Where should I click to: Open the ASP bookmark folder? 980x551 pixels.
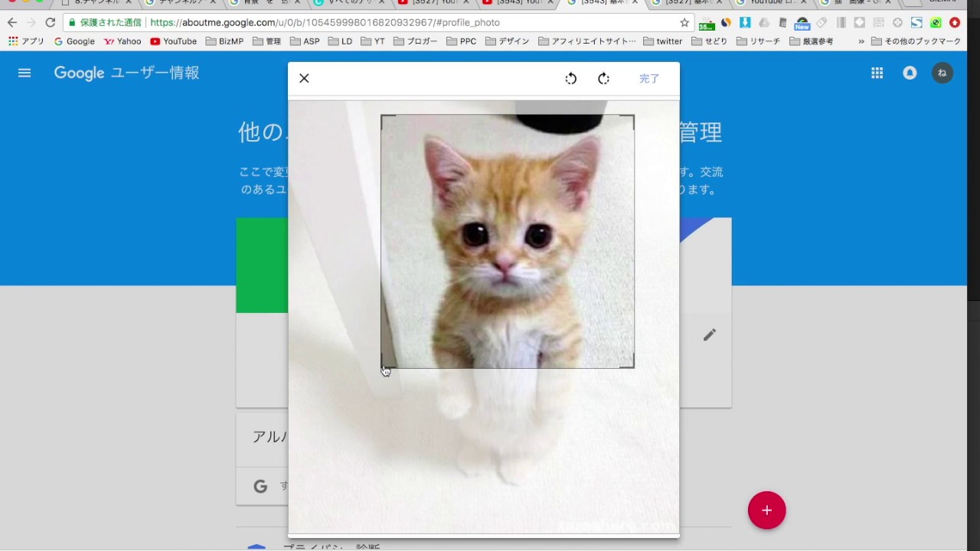point(305,41)
